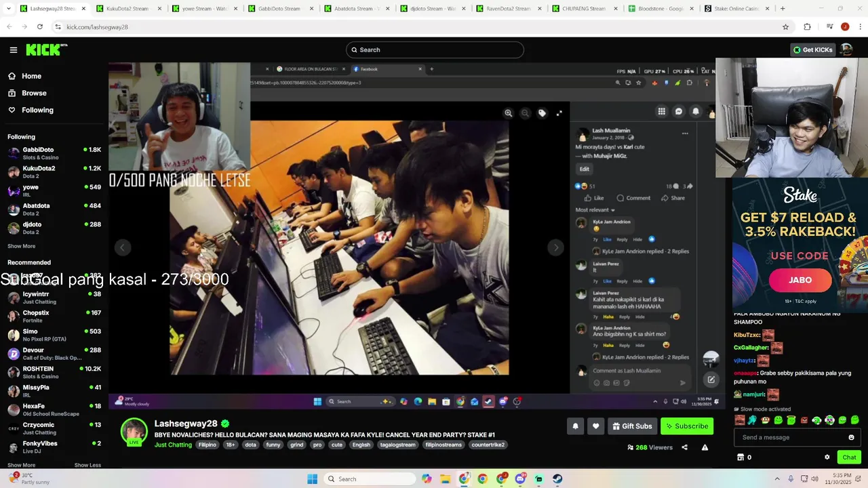Open Chopstix Fortnite channel in sidebar
Viewport: 868px width, 488px height.
pyautogui.click(x=54, y=317)
